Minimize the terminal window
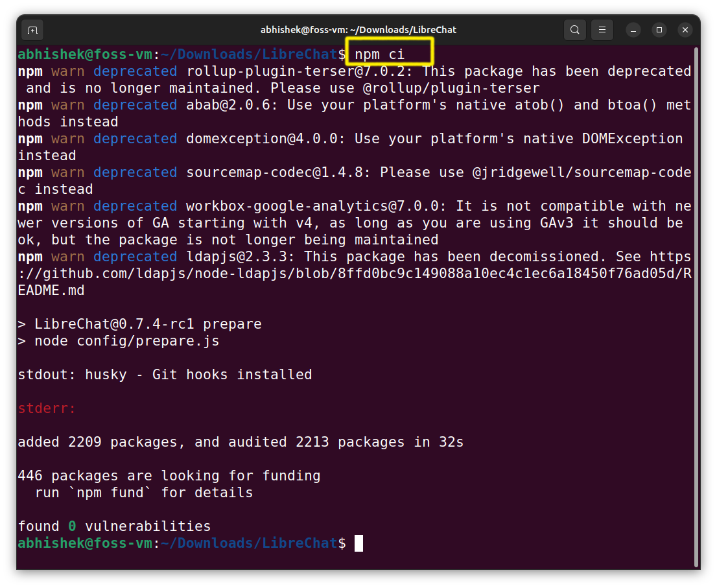 click(632, 30)
